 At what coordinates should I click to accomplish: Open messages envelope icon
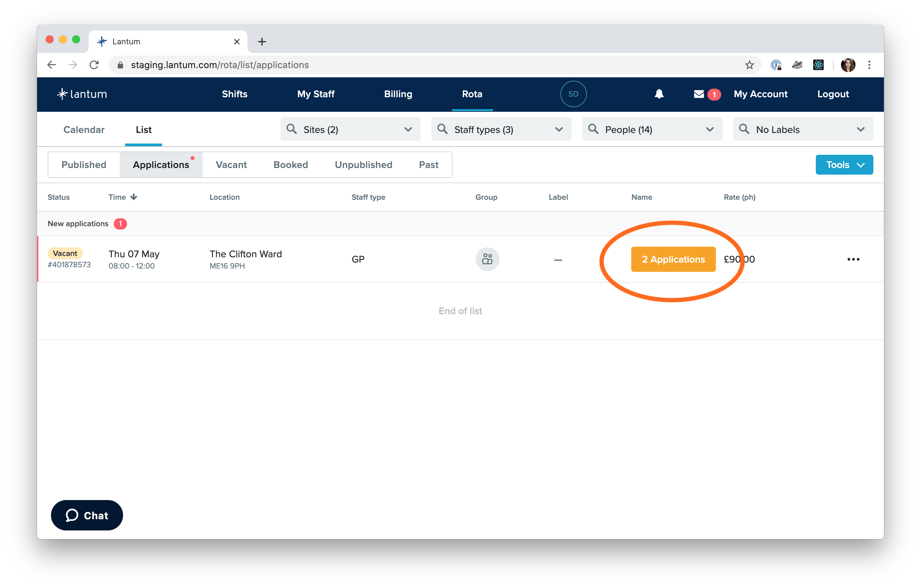[x=698, y=94]
